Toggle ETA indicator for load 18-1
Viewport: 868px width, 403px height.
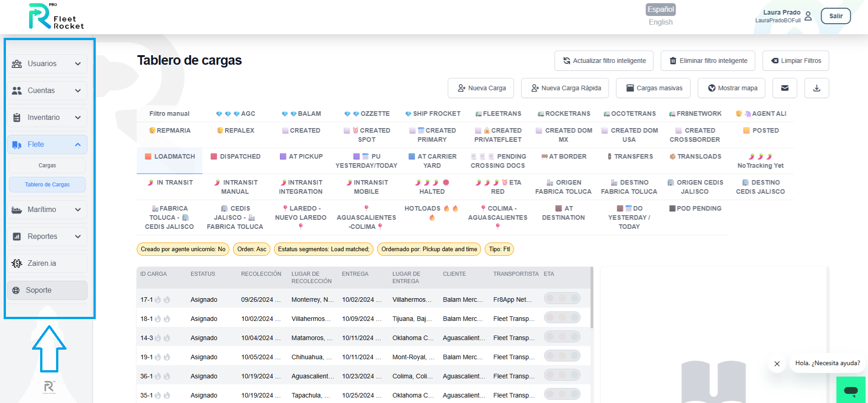coord(562,317)
